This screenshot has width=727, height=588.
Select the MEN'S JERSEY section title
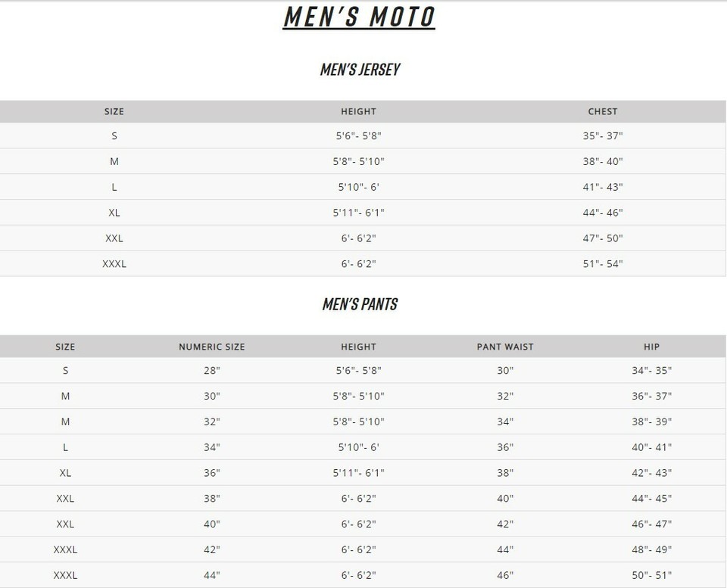(x=360, y=70)
